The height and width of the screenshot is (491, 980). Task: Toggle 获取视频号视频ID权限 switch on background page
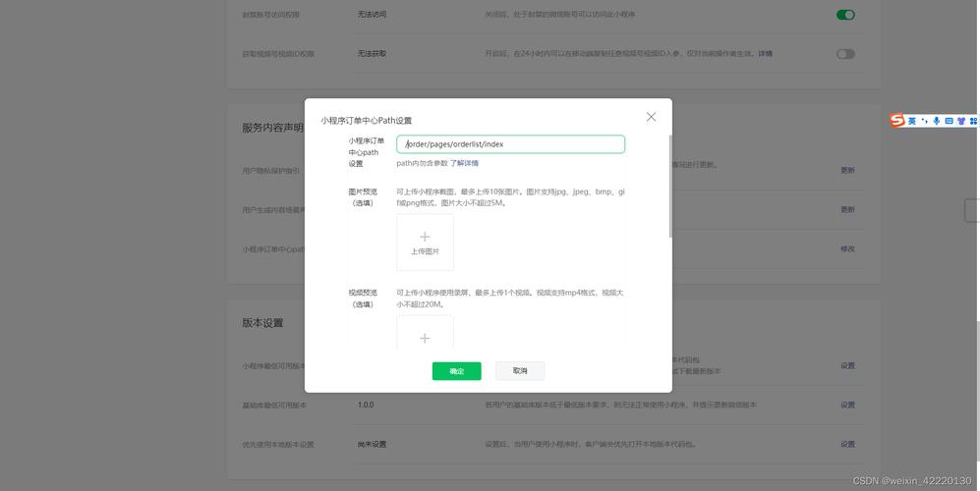pyautogui.click(x=845, y=54)
